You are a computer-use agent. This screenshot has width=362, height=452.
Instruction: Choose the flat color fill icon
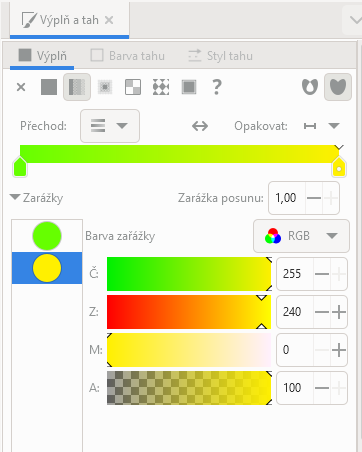pos(49,87)
